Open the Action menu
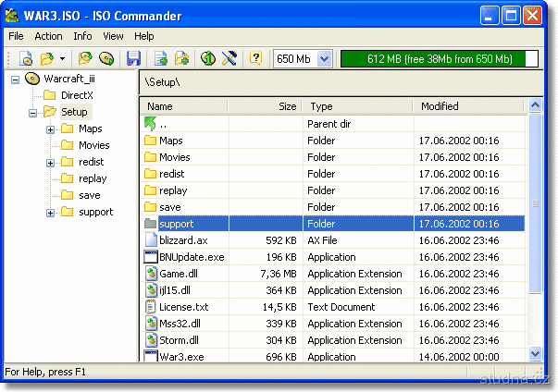558x392 pixels. (x=48, y=36)
